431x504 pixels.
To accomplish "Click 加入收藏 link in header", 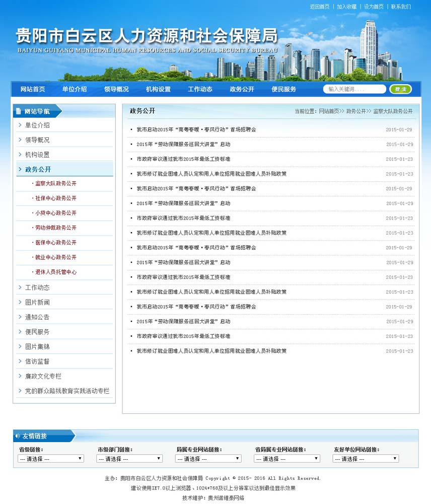I will (346, 7).
